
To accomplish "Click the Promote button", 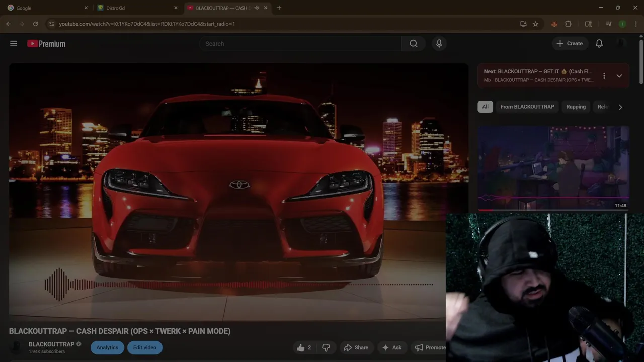I will 429,347.
